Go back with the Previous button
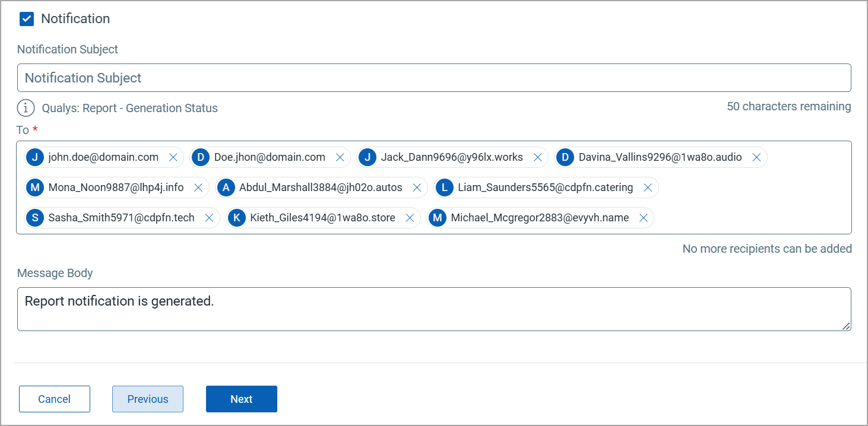Screen dimensions: 868x426 click(148, 399)
